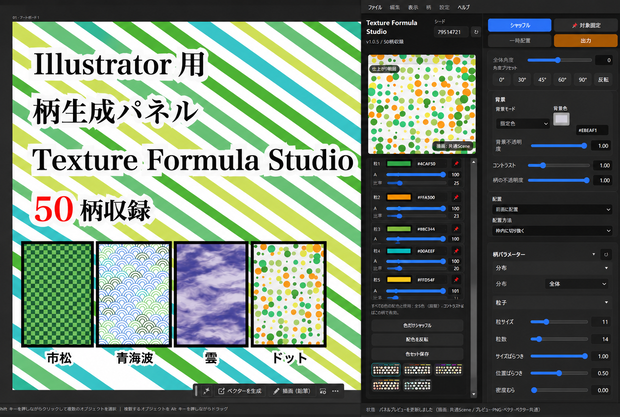
Task: Adjust the pattern opacity slider
Action: point(558,180)
